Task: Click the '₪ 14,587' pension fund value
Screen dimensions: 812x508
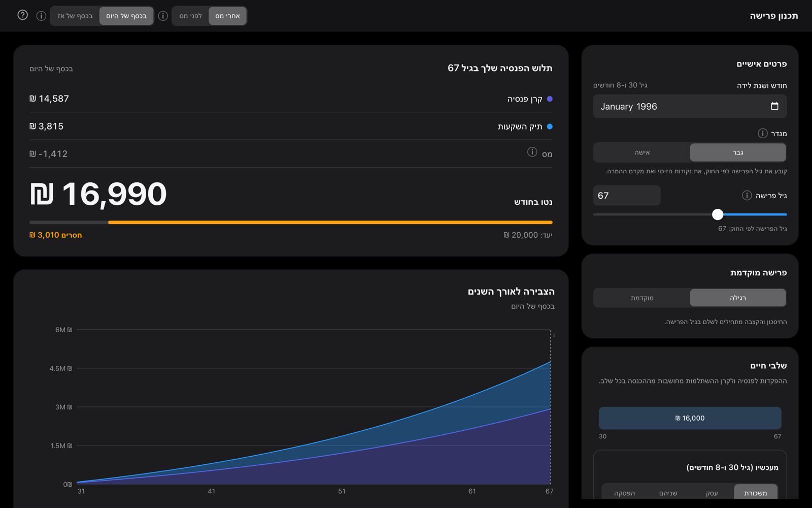Action: (49, 99)
